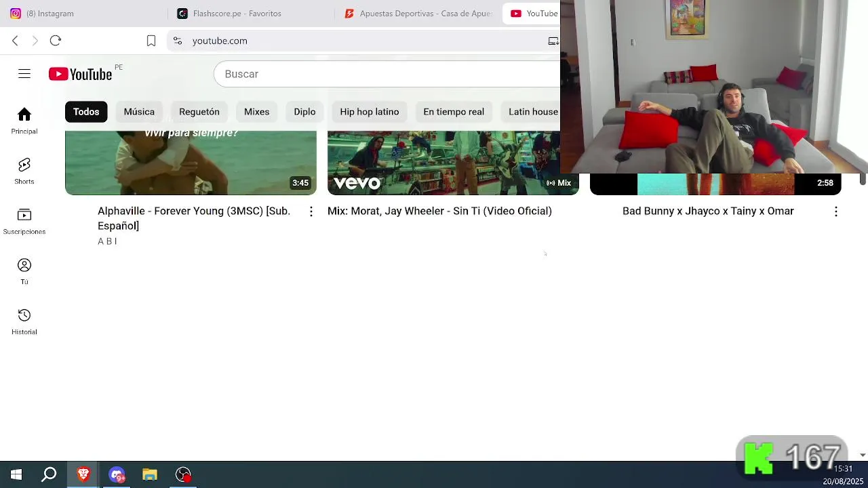This screenshot has width=868, height=488.
Task: Select the Hip hop latino chip
Action: tap(370, 112)
